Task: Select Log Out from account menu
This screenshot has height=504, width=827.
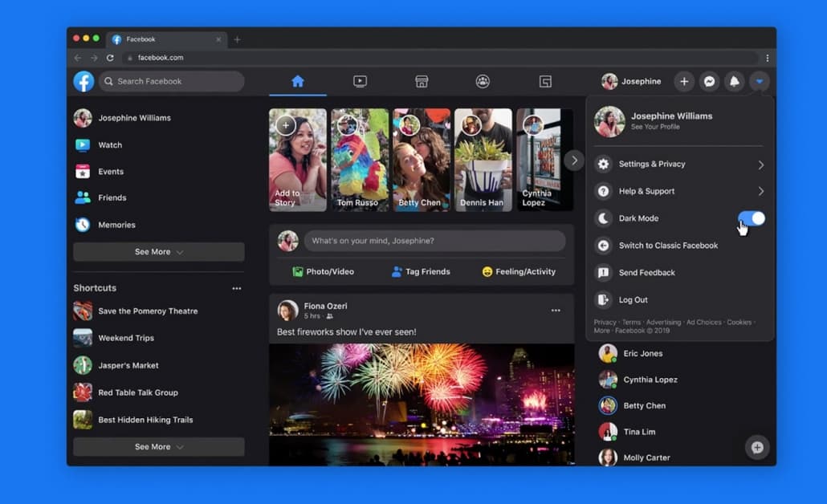Action: pyautogui.click(x=633, y=300)
